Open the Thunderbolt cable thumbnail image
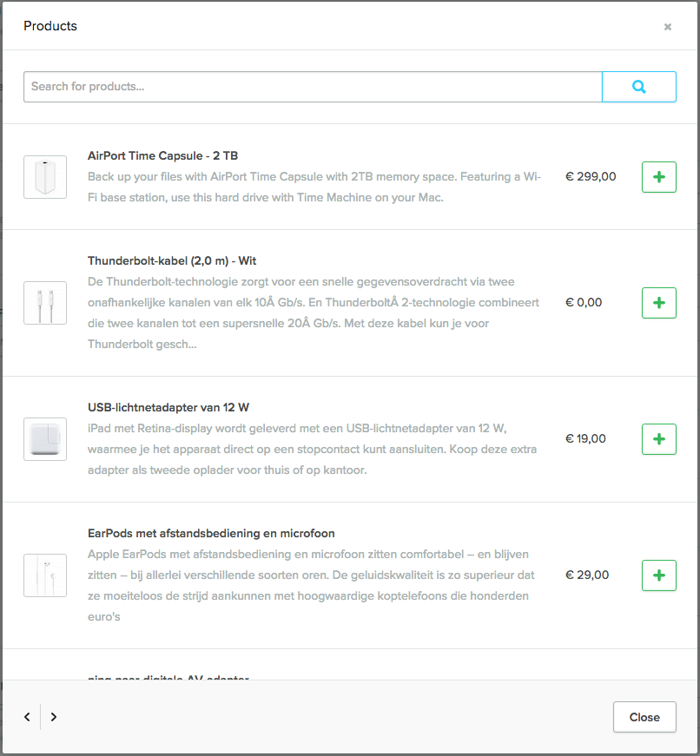The height and width of the screenshot is (756, 700). 45,303
